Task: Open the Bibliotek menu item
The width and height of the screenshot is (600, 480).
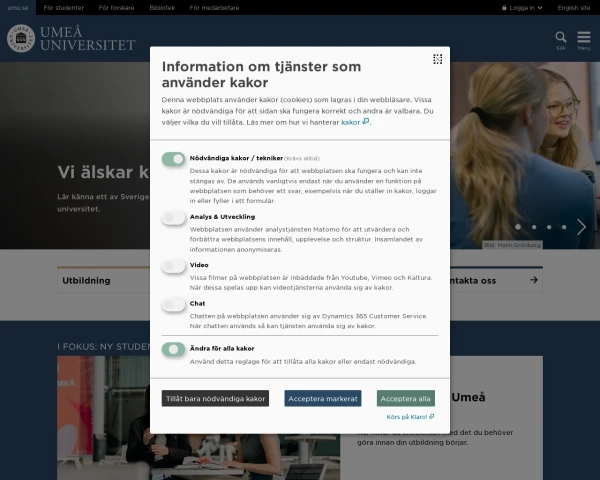Action: pos(162,7)
